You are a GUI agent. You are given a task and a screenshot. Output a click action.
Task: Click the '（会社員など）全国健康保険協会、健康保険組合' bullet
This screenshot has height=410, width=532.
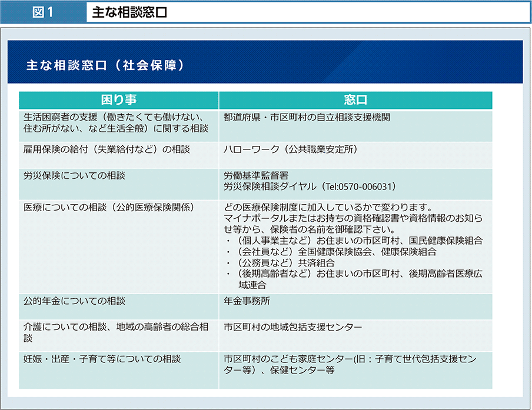[x=332, y=252]
